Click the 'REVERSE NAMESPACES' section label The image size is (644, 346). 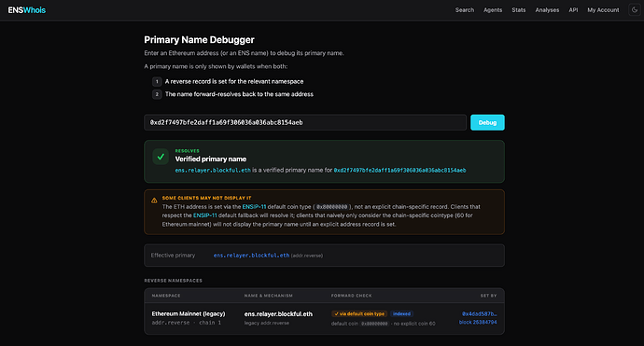(173, 281)
